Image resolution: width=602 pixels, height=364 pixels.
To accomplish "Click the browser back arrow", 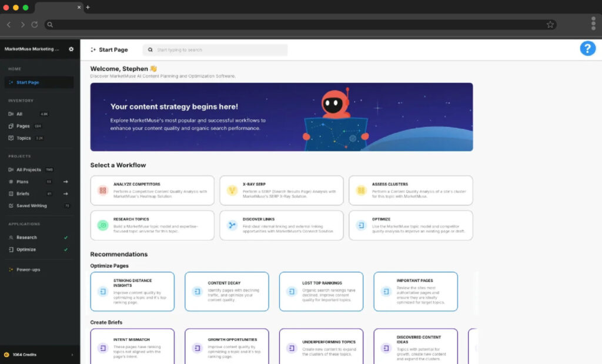I will pyautogui.click(x=9, y=25).
